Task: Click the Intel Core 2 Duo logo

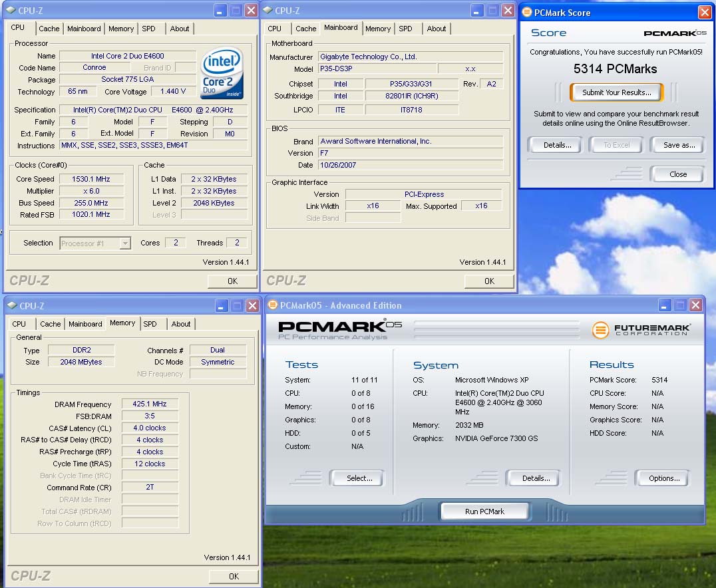Action: pos(222,73)
